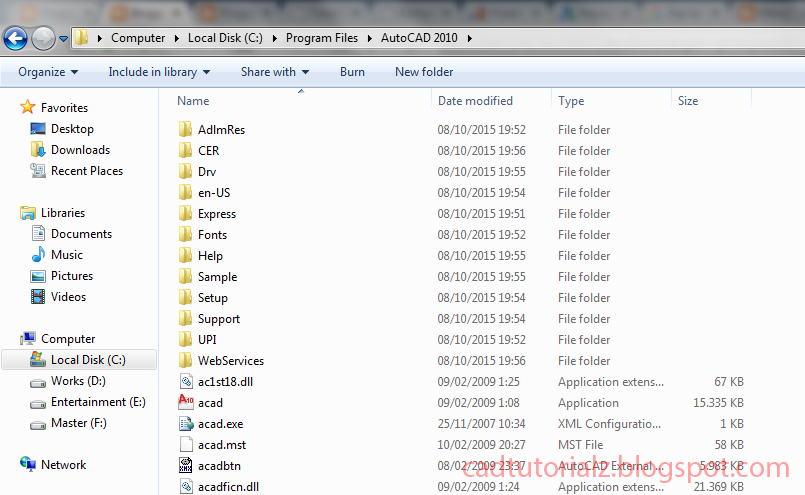Expand the arrow after Program Files breadcrumb
805x495 pixels.
pyautogui.click(x=370, y=38)
